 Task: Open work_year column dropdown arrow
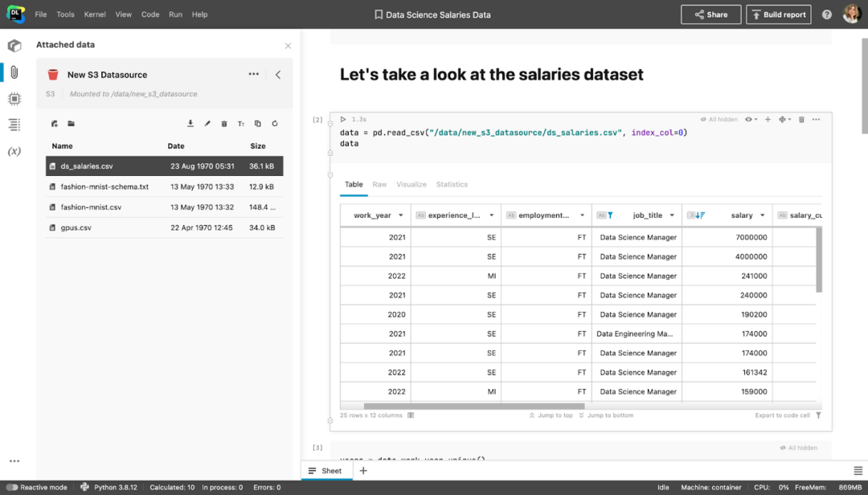(x=401, y=215)
